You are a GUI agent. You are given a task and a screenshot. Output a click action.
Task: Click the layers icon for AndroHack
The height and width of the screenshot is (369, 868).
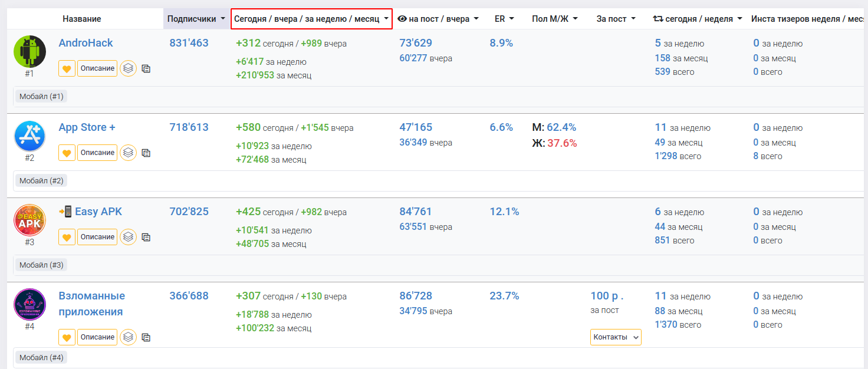pyautogui.click(x=129, y=68)
